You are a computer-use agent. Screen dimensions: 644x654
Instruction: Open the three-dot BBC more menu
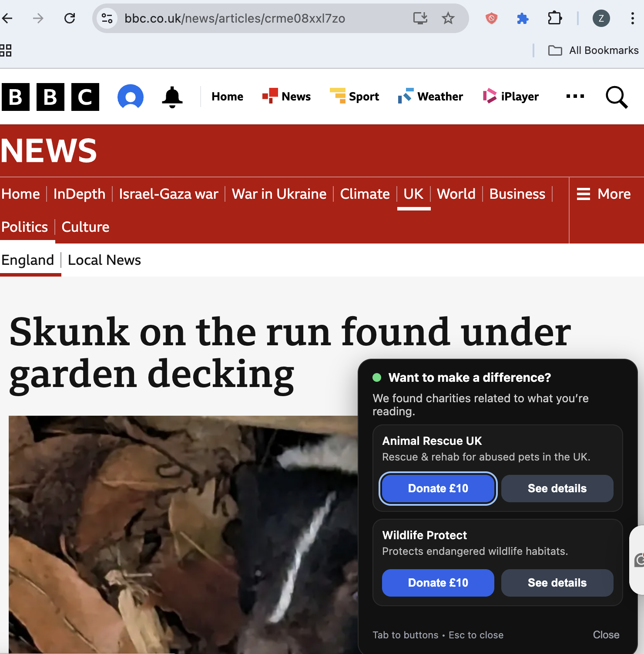[575, 97]
